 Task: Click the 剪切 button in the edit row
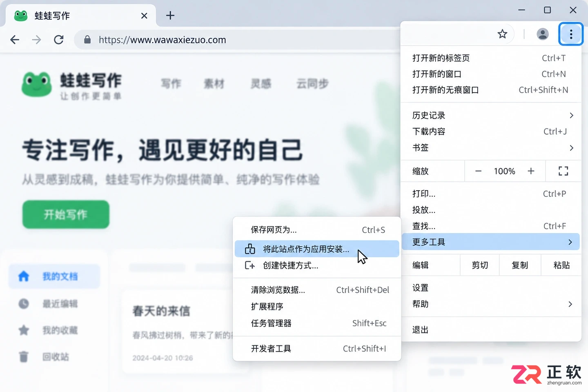(480, 265)
